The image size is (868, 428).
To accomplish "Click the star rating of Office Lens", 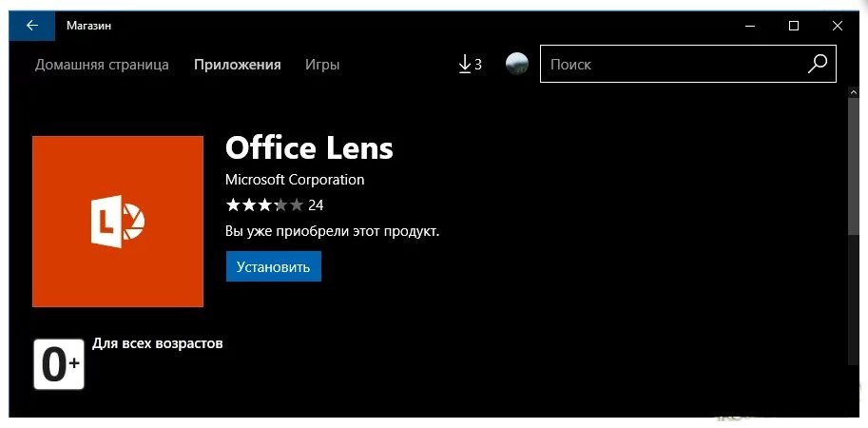I will click(264, 204).
